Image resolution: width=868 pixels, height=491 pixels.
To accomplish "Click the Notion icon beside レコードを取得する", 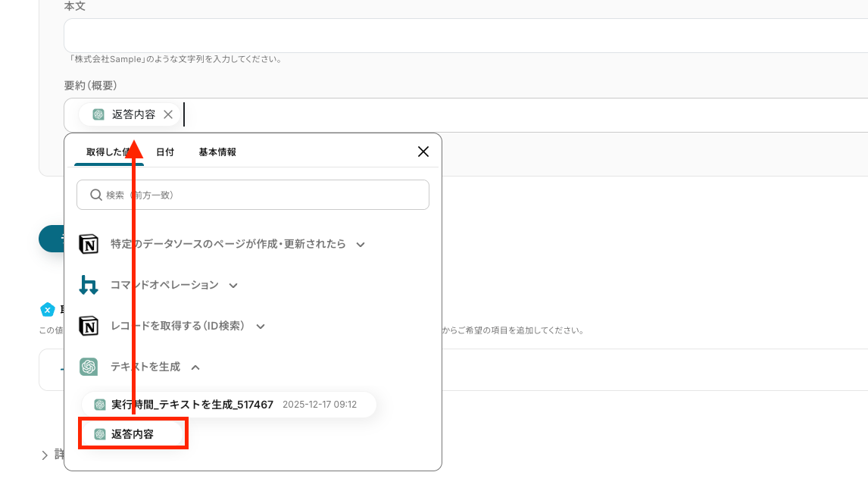I will (89, 326).
